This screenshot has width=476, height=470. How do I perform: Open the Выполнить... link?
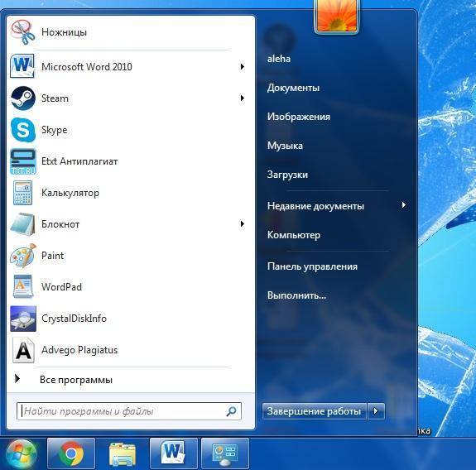[297, 295]
